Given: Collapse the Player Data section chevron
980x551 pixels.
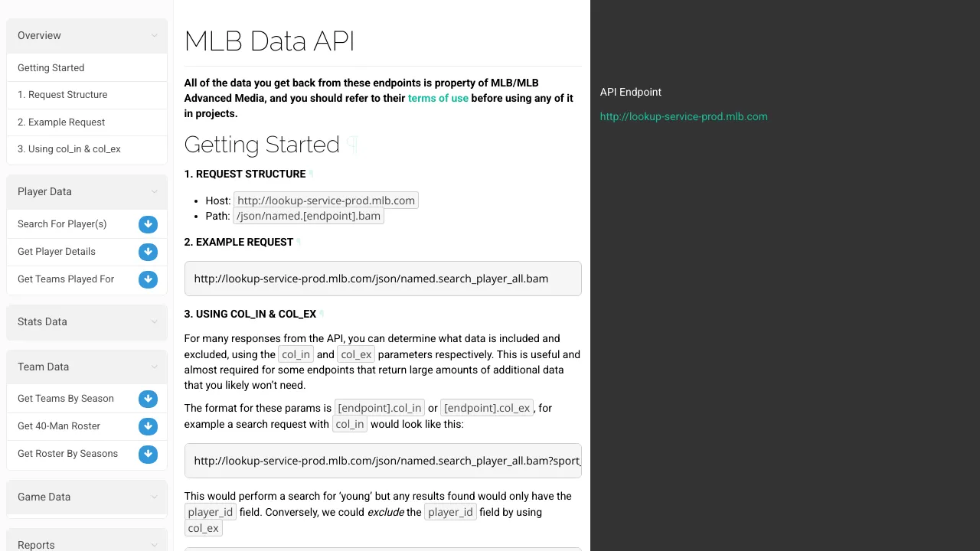Looking at the screenshot, I should (x=155, y=192).
